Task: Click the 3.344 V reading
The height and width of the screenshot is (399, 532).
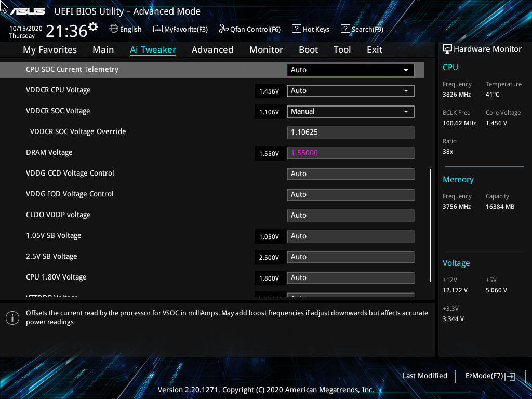Action: click(453, 320)
